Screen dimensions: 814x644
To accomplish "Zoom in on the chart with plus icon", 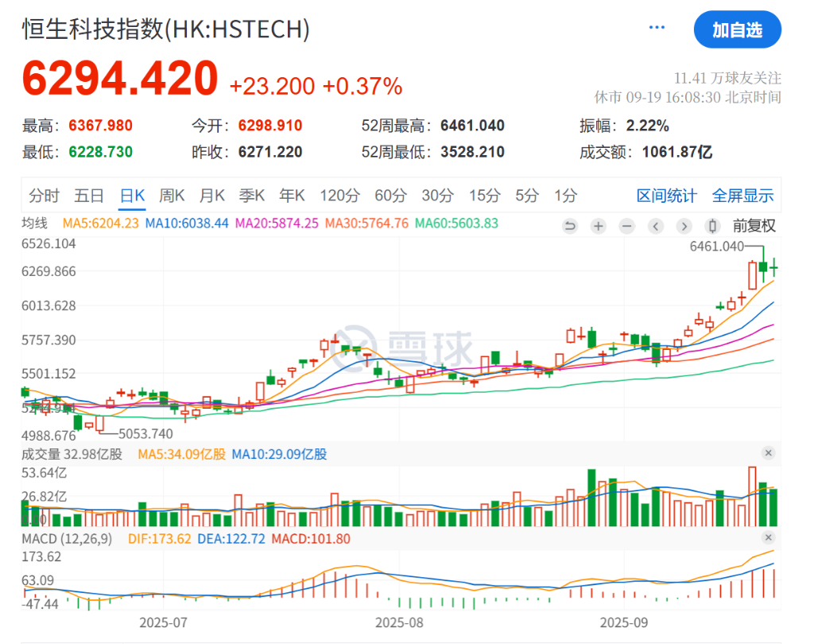I will [598, 226].
